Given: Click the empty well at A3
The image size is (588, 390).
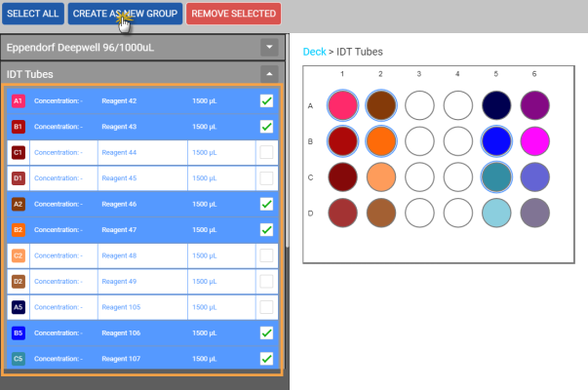Looking at the screenshot, I should click(x=418, y=104).
